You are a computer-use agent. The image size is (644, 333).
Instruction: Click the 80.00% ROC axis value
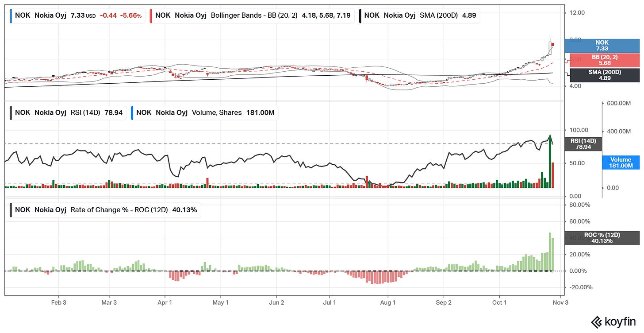tap(579, 205)
